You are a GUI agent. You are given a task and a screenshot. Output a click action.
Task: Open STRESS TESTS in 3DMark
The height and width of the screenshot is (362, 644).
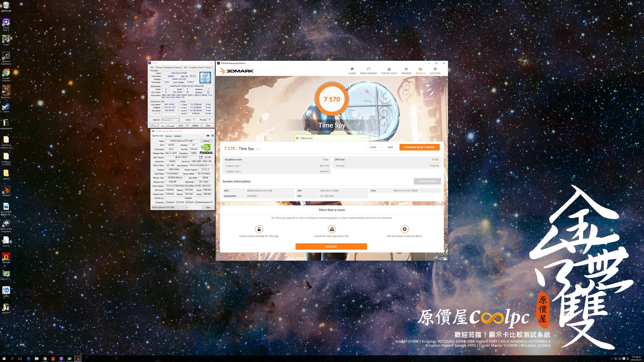coord(389,71)
